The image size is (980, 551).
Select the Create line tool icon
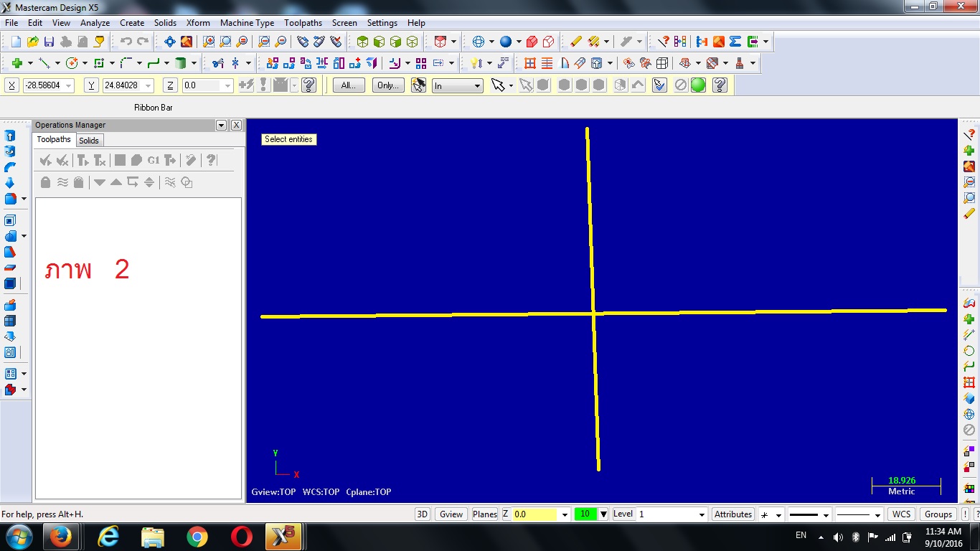point(44,63)
